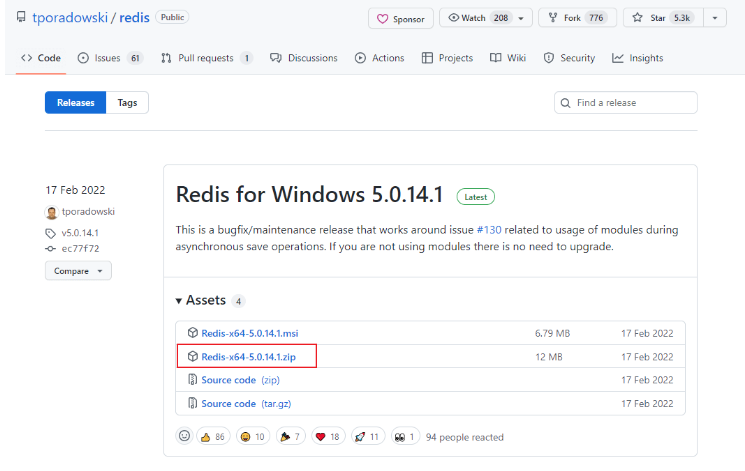Image resolution: width=745 pixels, height=471 pixels.
Task: Click the tporadowski avatar image
Action: (x=51, y=212)
